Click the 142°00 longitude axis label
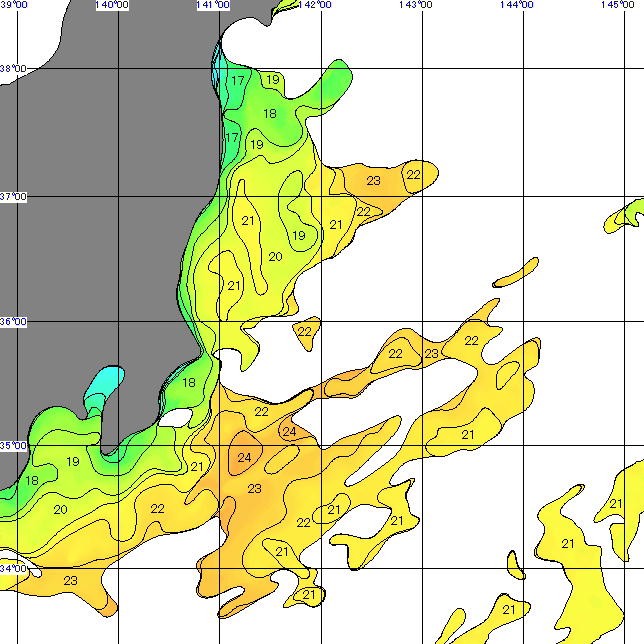644x644 pixels. pyautogui.click(x=314, y=6)
